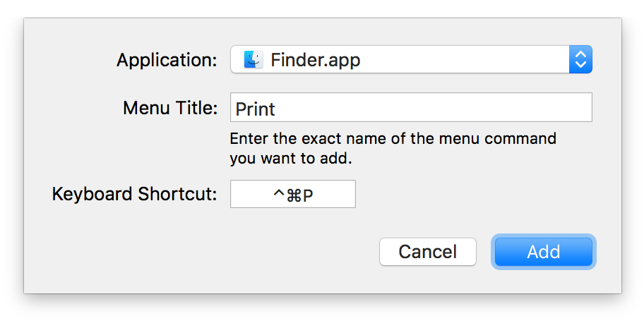The width and height of the screenshot is (644, 323).
Task: Click the ⌘ symbol in the shortcut field
Action: (x=294, y=195)
